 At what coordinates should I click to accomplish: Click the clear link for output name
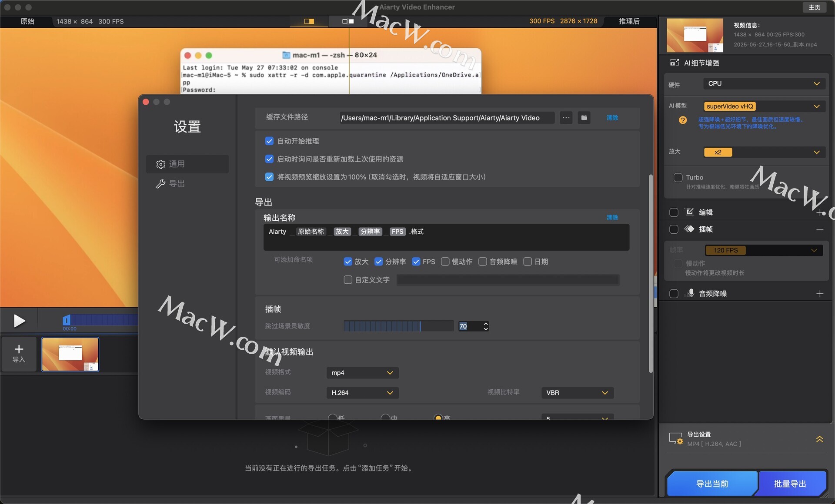612,217
